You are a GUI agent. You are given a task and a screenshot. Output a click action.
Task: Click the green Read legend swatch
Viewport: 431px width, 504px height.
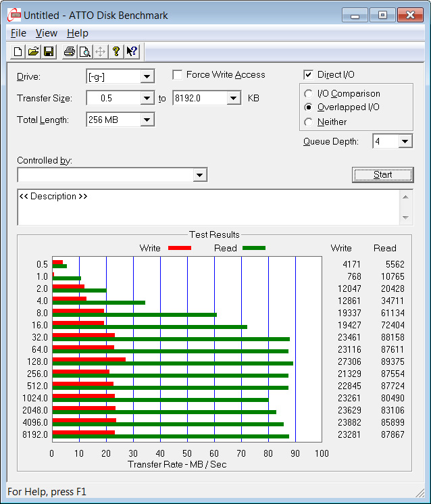coord(254,248)
